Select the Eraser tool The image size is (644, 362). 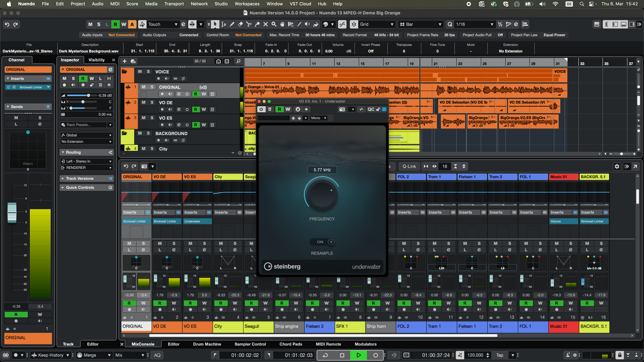click(240, 24)
